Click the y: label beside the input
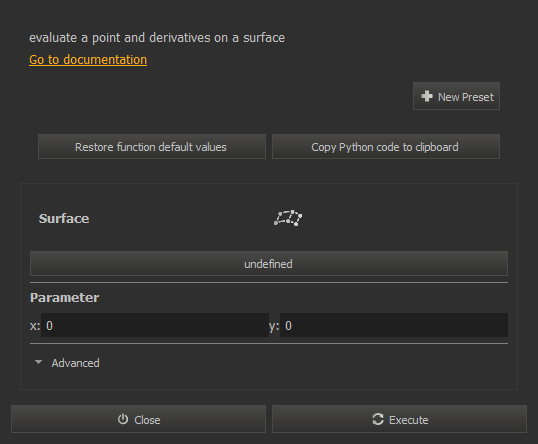 click(x=274, y=326)
